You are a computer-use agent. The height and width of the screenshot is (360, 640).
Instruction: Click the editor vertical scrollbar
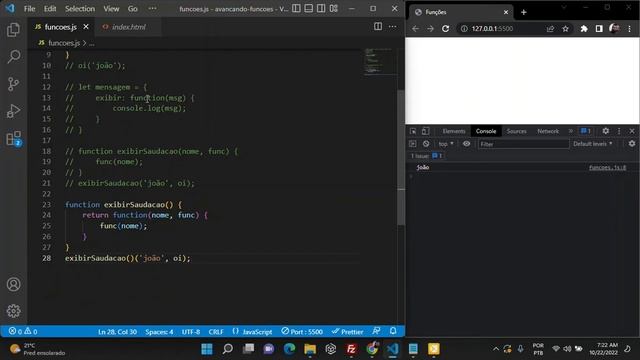(401, 157)
